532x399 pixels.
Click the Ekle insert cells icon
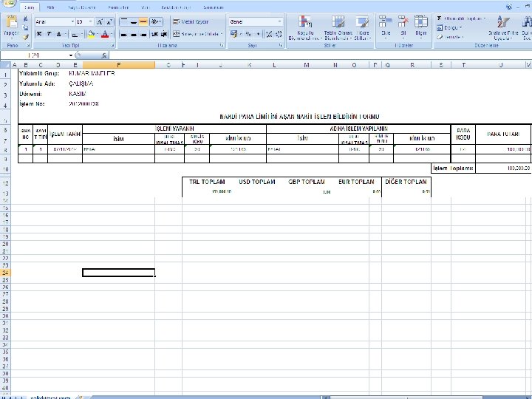point(386,21)
